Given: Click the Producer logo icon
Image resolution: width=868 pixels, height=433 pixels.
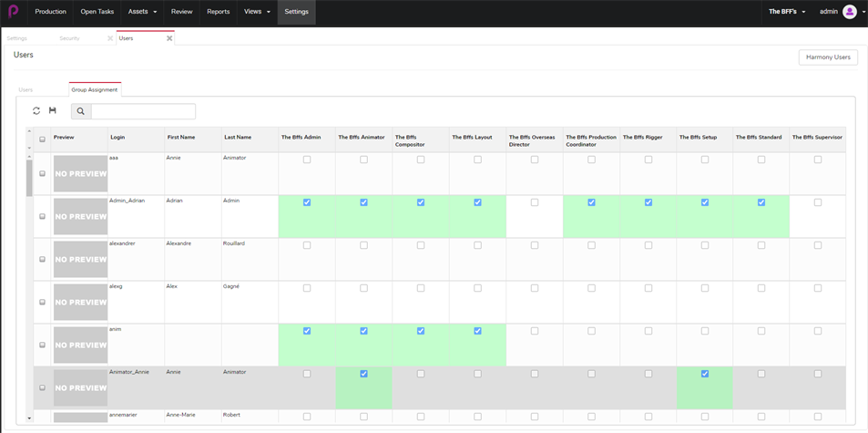Looking at the screenshot, I should (x=13, y=12).
